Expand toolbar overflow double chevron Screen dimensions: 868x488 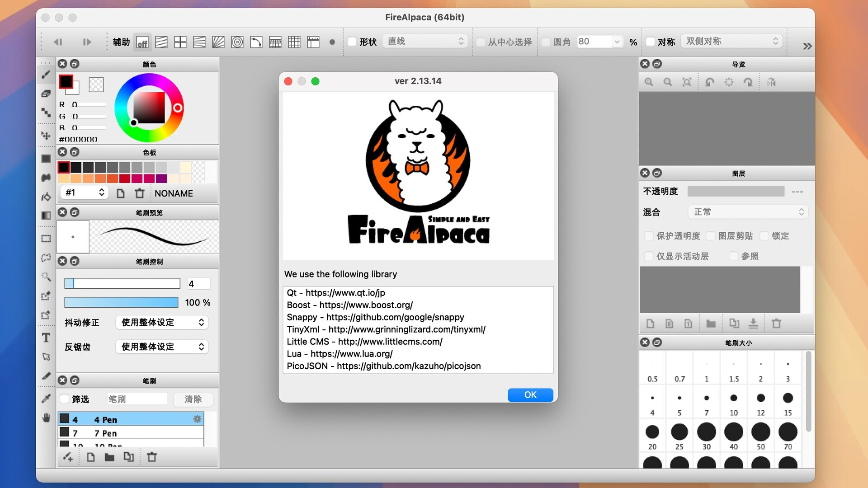[807, 46]
